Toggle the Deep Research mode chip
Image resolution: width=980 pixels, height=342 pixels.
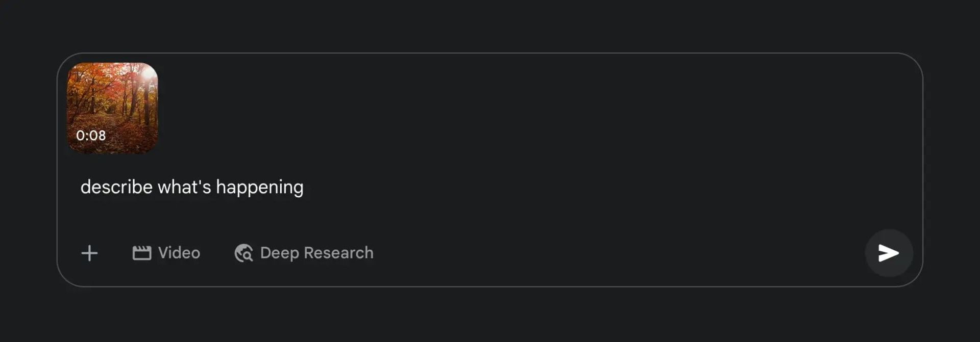(x=304, y=253)
